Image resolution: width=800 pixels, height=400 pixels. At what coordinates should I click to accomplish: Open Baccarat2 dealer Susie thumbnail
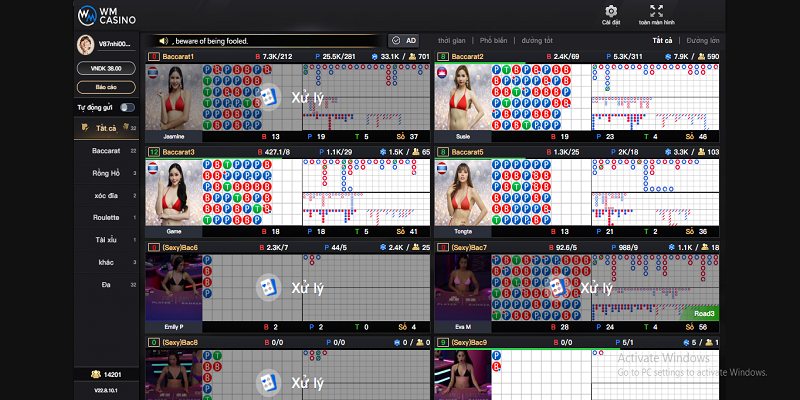[x=463, y=97]
